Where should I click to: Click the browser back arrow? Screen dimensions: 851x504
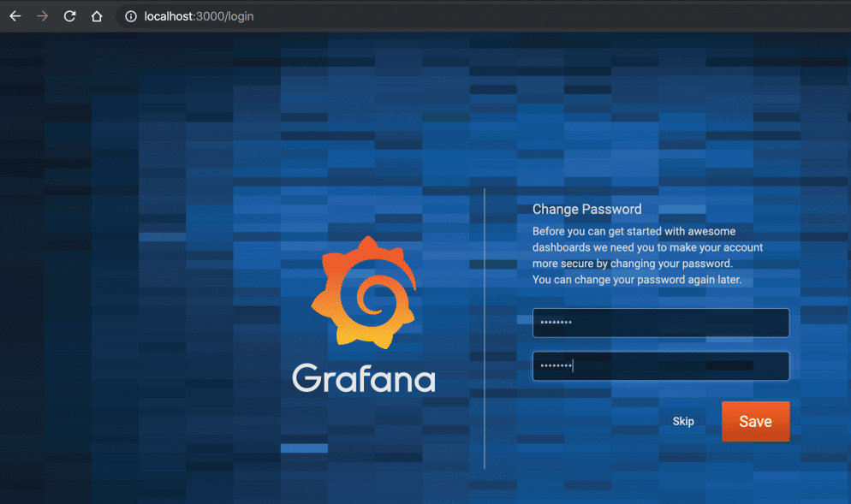click(x=15, y=15)
